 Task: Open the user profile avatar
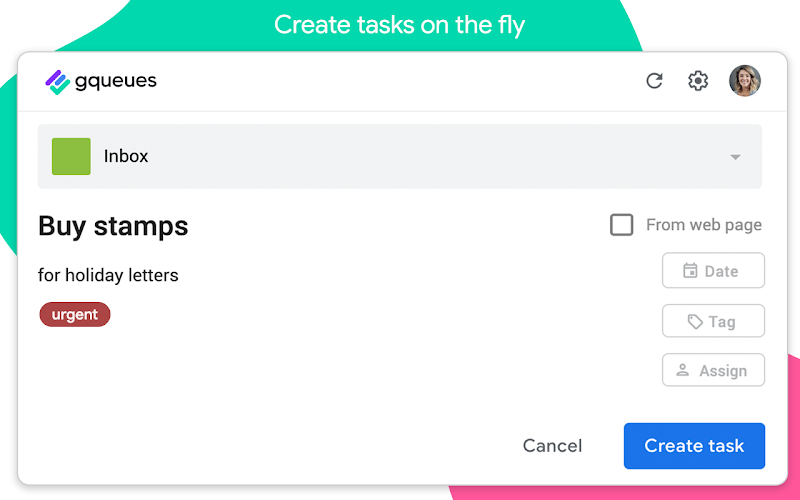[x=744, y=81]
